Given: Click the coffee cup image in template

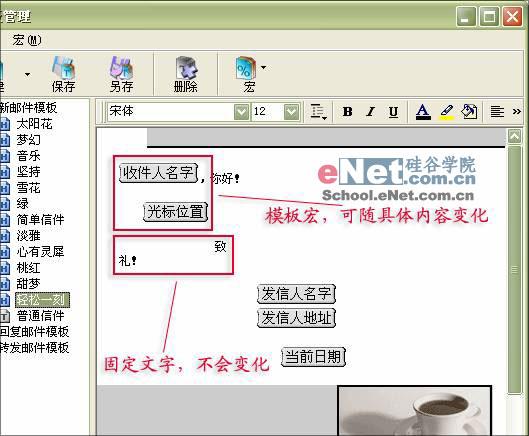Looking at the screenshot, I should [x=414, y=411].
